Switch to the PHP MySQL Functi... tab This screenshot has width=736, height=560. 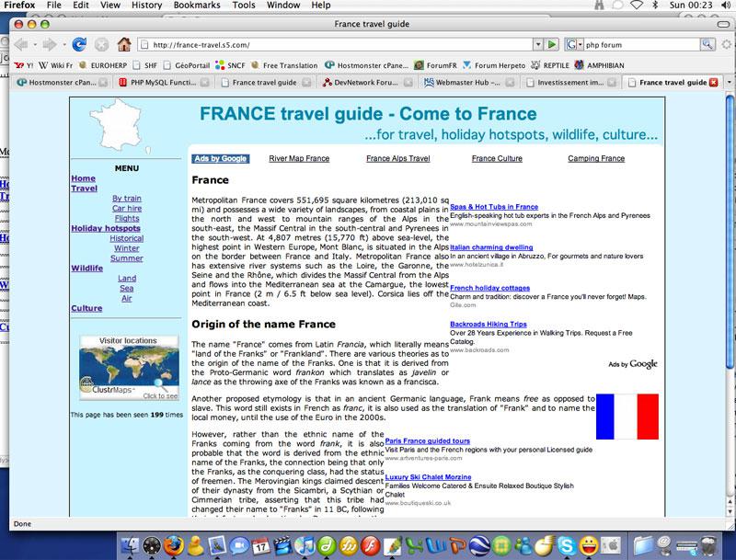pyautogui.click(x=163, y=83)
